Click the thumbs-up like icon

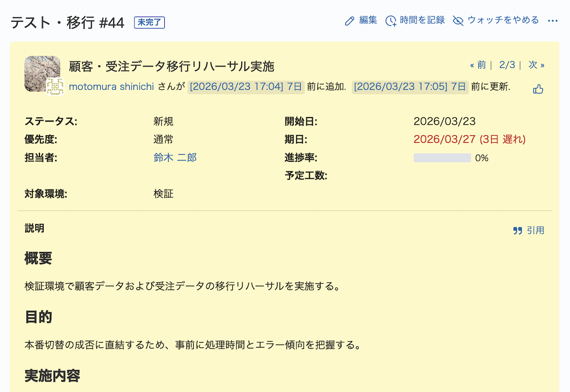pos(538,89)
